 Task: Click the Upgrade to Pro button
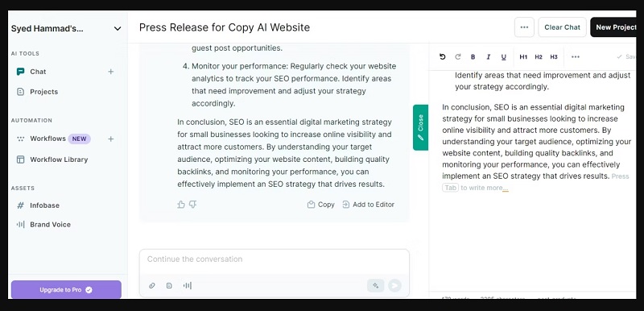pos(66,289)
